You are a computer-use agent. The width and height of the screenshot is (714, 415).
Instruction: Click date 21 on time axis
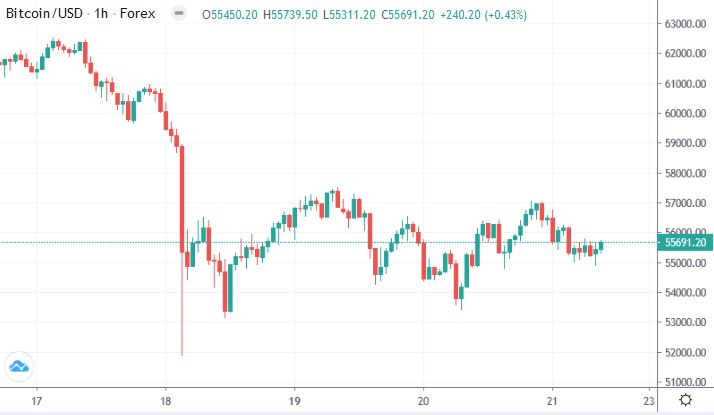point(552,399)
